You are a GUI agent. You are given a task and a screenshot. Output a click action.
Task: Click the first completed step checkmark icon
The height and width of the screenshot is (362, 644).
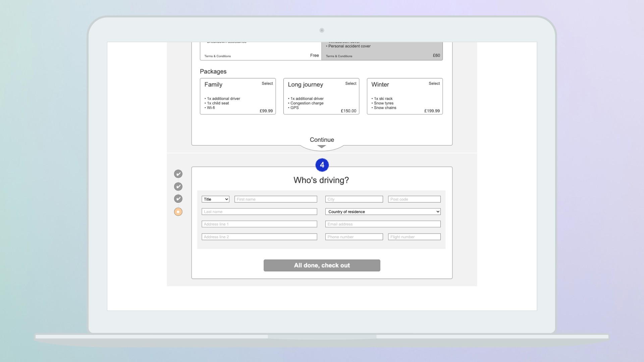(x=178, y=174)
